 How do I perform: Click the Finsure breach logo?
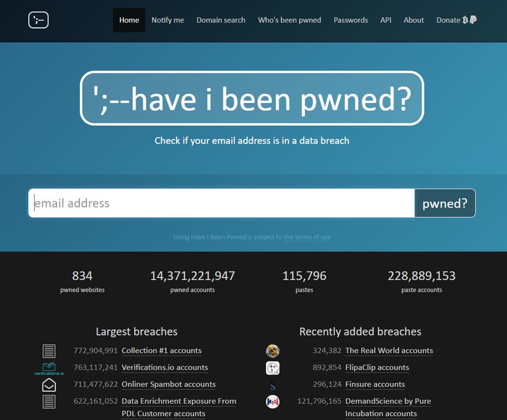273,385
